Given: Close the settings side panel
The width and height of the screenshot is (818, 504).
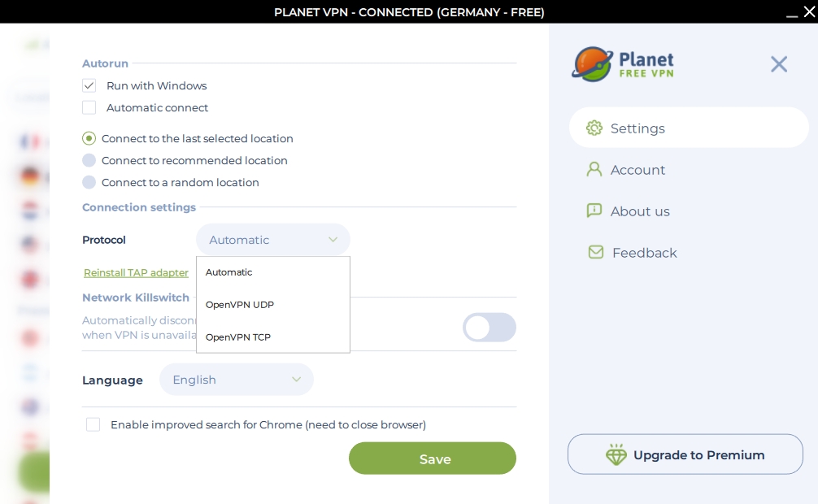Looking at the screenshot, I should pyautogui.click(x=779, y=64).
